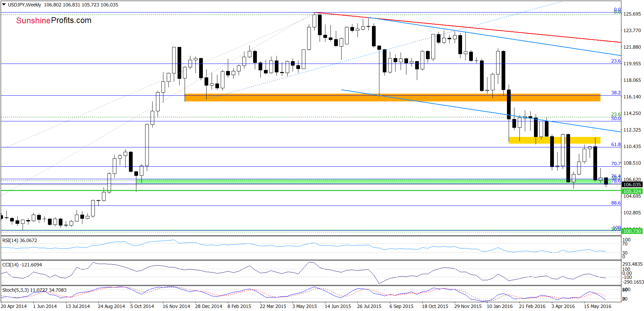This screenshot has height=311, width=644.
Task: Click the 26 Jul 2015 date label
Action: (369, 306)
